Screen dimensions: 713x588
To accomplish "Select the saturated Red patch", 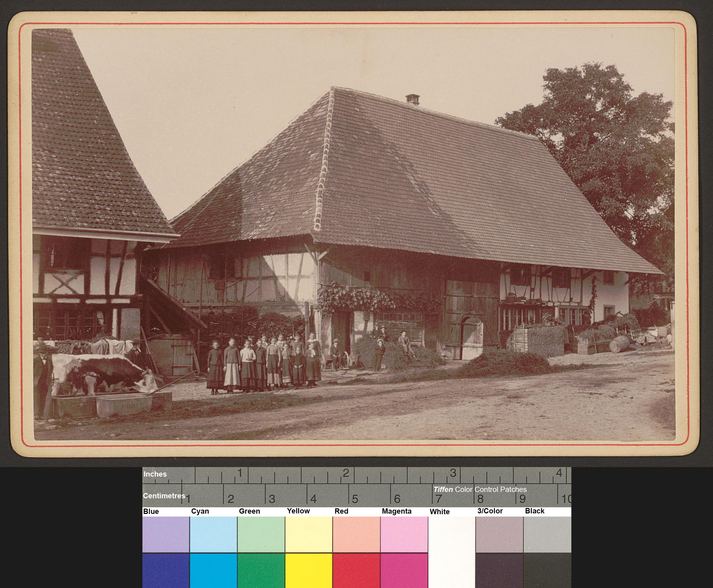I will [356, 571].
